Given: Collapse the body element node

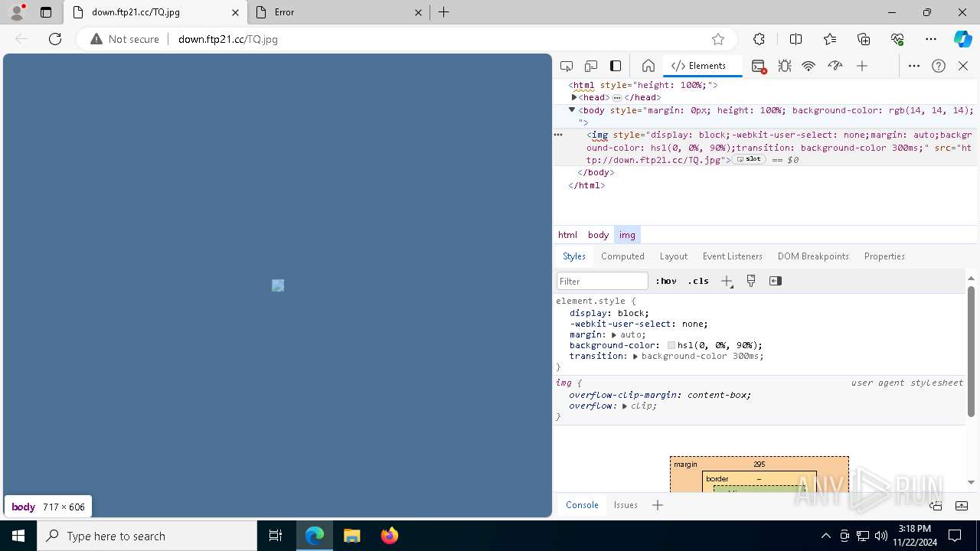Looking at the screenshot, I should tap(572, 109).
